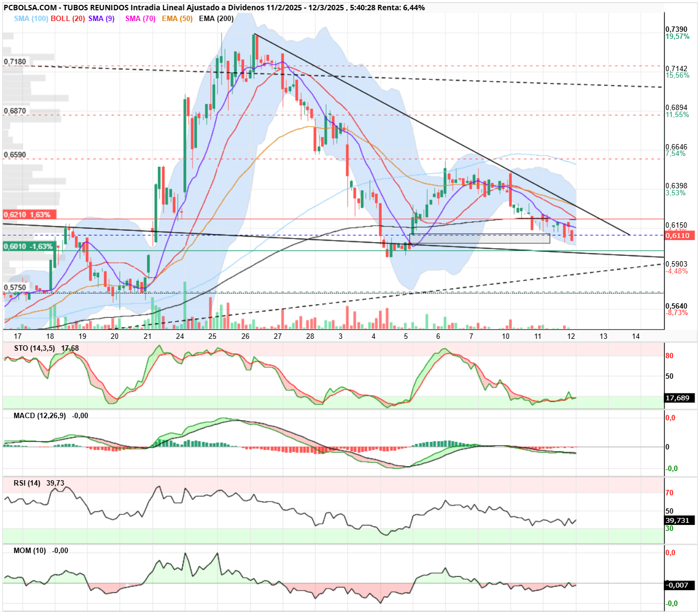Image resolution: width=700 pixels, height=614 pixels.
Task: Click date label 28 on time axis
Action: point(310,336)
